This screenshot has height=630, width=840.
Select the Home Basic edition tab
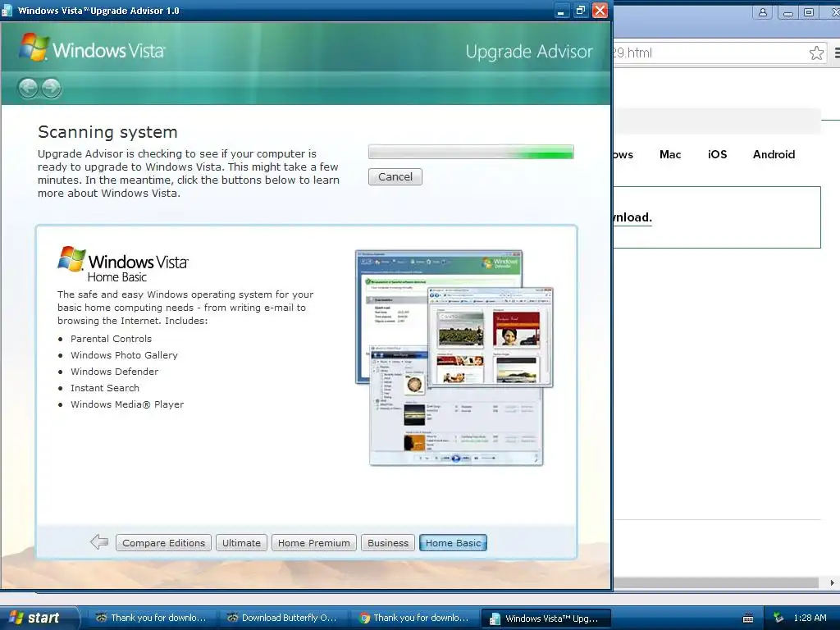(x=453, y=543)
